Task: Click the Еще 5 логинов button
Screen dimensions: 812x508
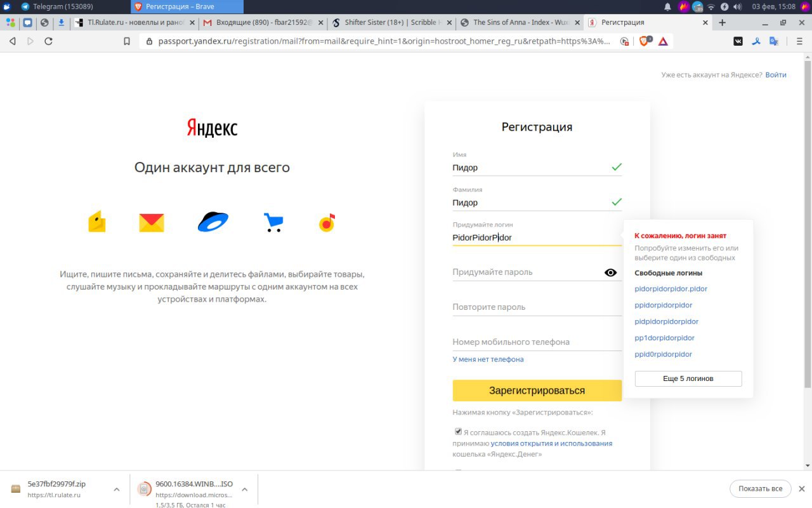Action: pyautogui.click(x=688, y=378)
